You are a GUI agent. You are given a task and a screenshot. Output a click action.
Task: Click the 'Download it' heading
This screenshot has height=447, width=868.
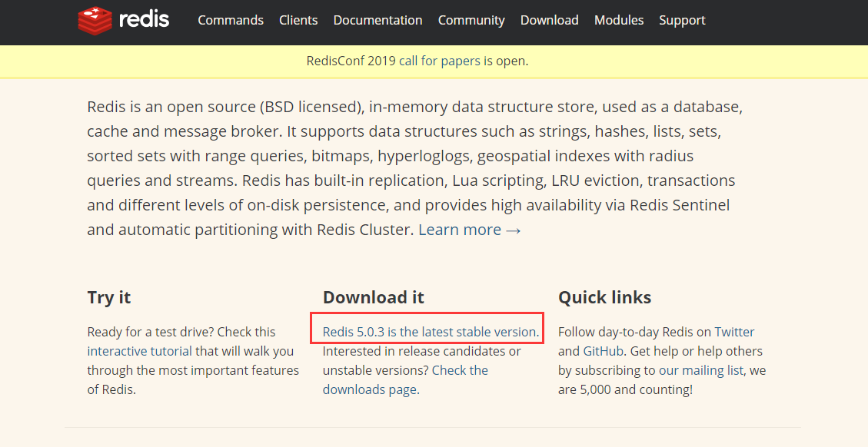point(373,298)
